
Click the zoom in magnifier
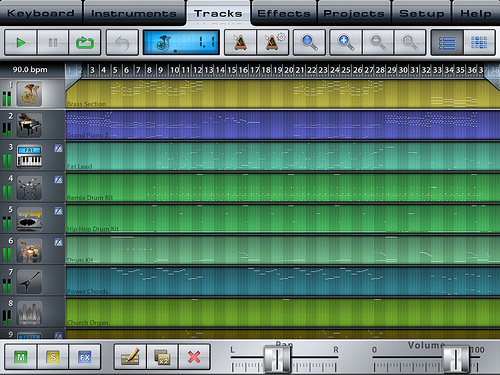coord(345,43)
